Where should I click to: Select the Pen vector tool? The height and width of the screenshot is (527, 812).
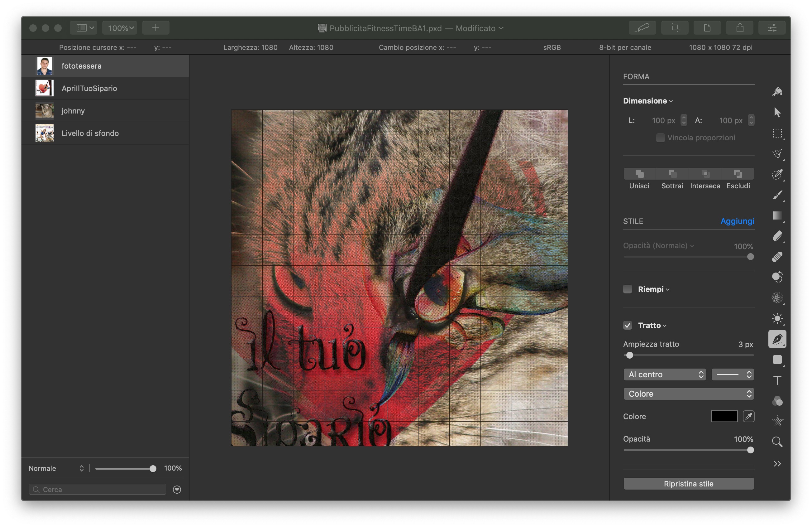(x=777, y=339)
